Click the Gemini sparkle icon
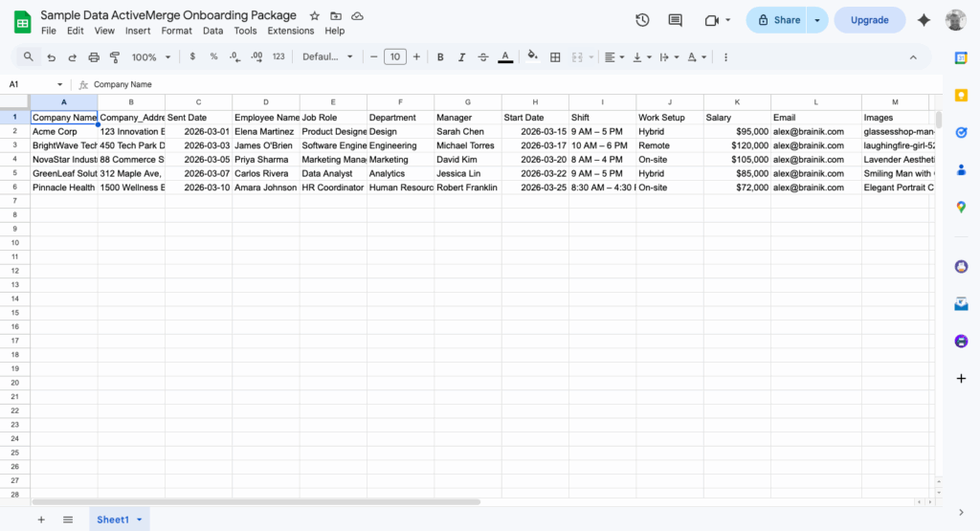The height and width of the screenshot is (531, 980). [924, 20]
